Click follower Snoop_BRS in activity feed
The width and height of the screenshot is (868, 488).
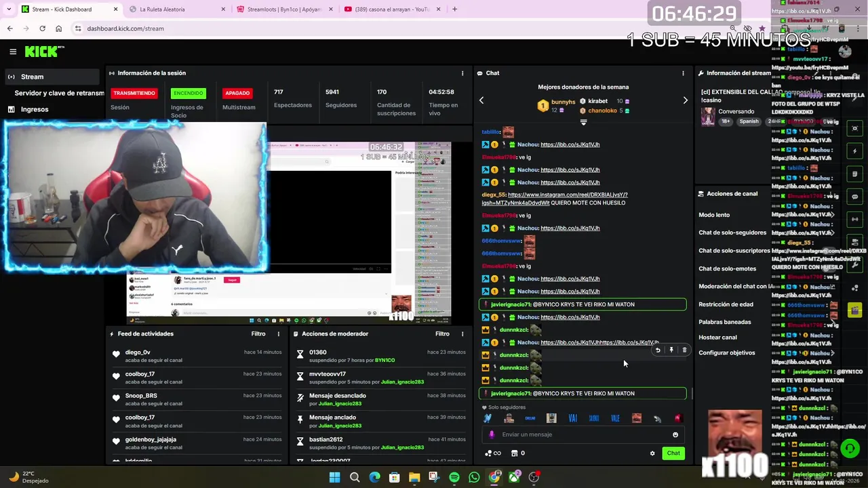coord(141,396)
